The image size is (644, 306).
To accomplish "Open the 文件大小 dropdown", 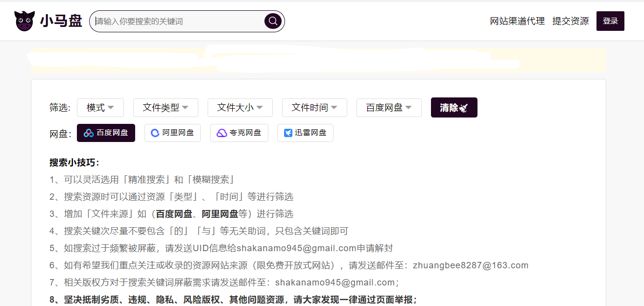I will point(240,107).
